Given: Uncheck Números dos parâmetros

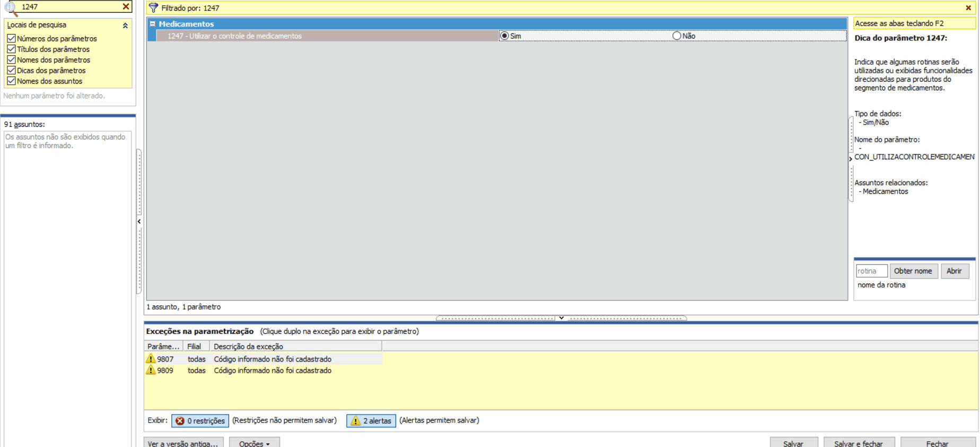Looking at the screenshot, I should pos(11,39).
